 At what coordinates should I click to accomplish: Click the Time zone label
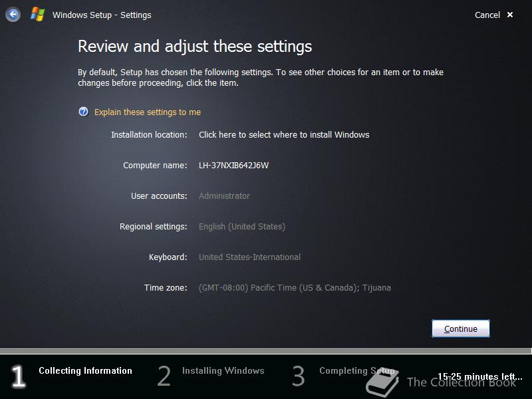tap(166, 288)
